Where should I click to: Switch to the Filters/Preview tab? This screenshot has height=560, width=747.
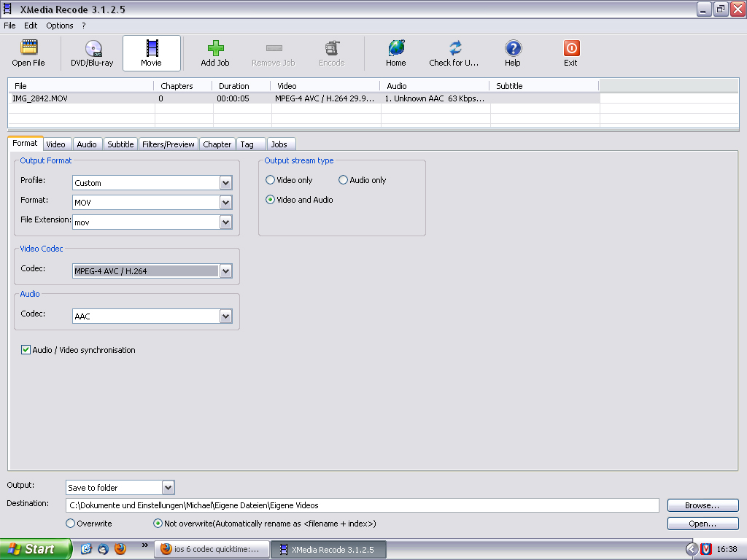coord(169,144)
